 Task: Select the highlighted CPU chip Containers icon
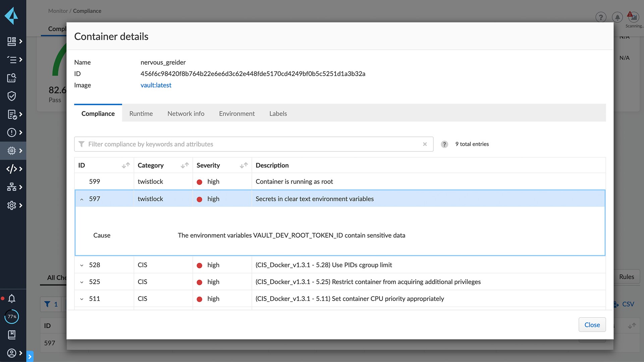click(12, 150)
